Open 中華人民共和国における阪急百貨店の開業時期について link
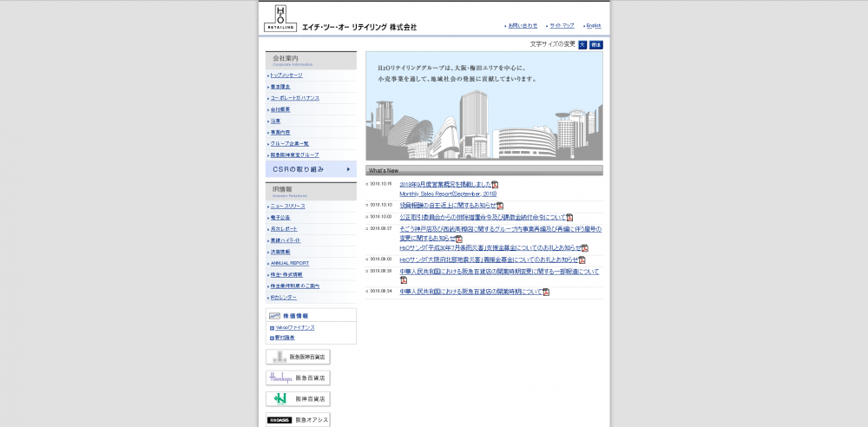The height and width of the screenshot is (427, 868). click(x=471, y=292)
